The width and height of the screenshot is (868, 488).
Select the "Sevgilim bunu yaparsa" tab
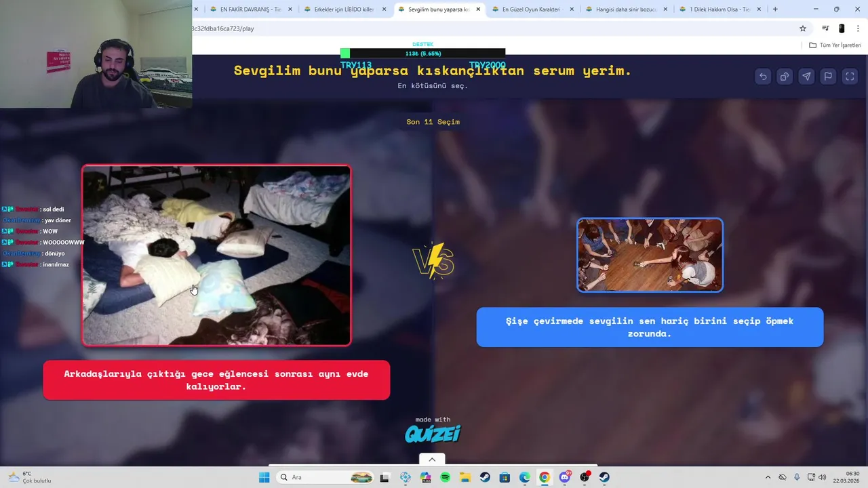coord(438,9)
